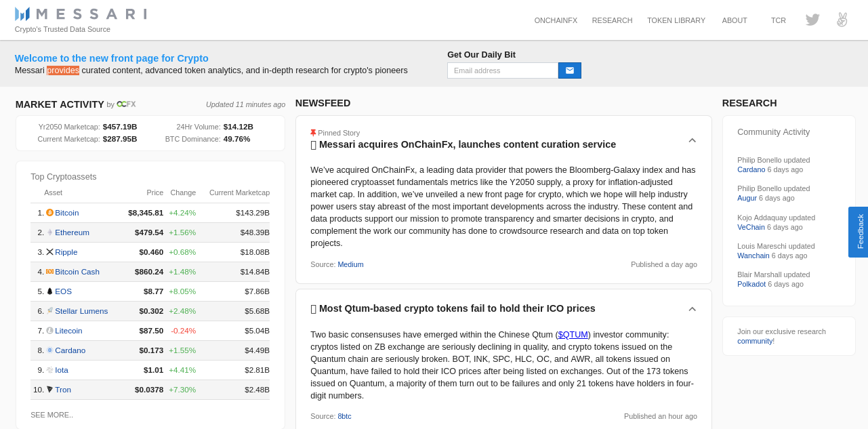Expand list with SEE MORE link

(x=51, y=415)
